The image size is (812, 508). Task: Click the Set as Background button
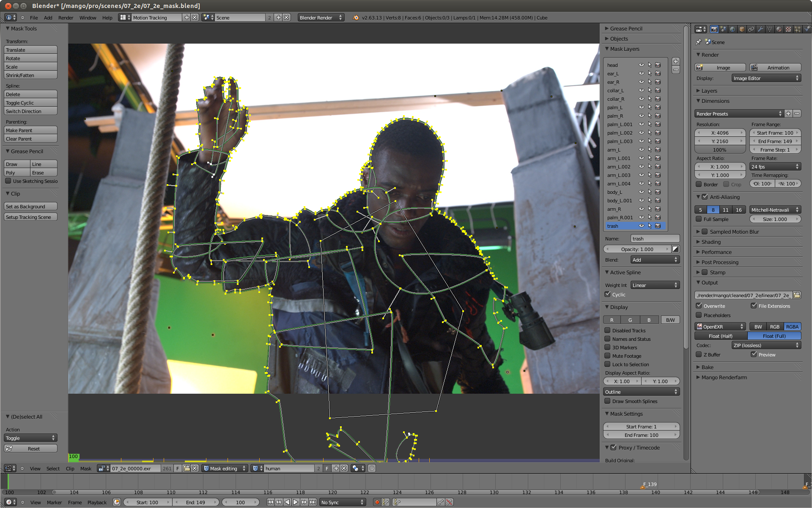(30, 205)
